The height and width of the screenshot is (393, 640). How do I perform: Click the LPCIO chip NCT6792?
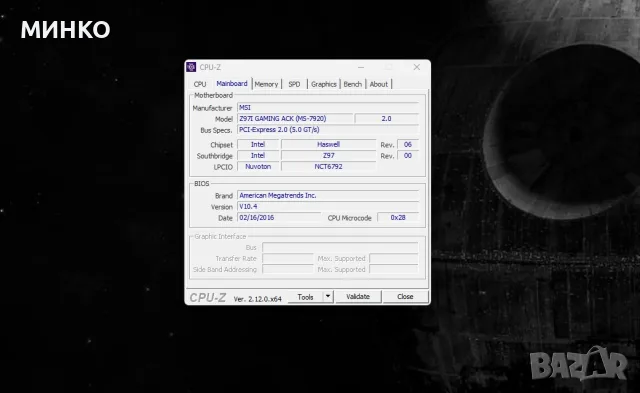(328, 167)
